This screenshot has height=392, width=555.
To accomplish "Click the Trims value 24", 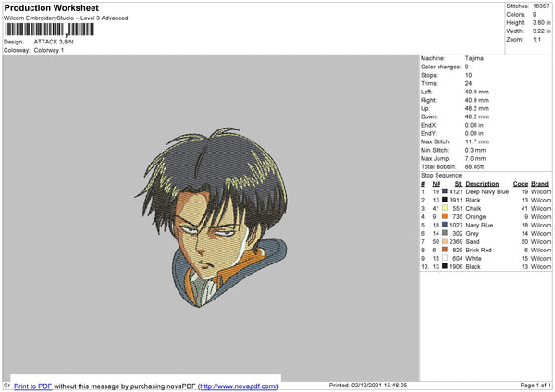I will pyautogui.click(x=468, y=83).
